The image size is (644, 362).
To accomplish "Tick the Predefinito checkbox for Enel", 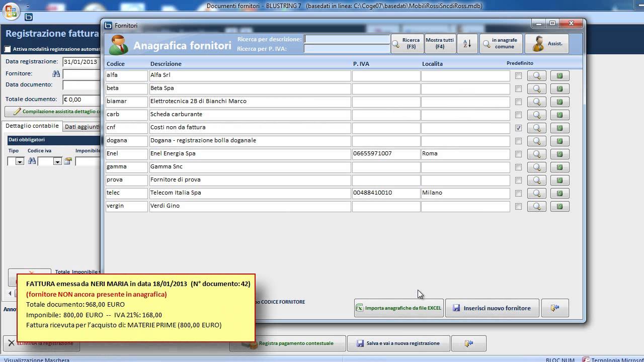I will (519, 154).
